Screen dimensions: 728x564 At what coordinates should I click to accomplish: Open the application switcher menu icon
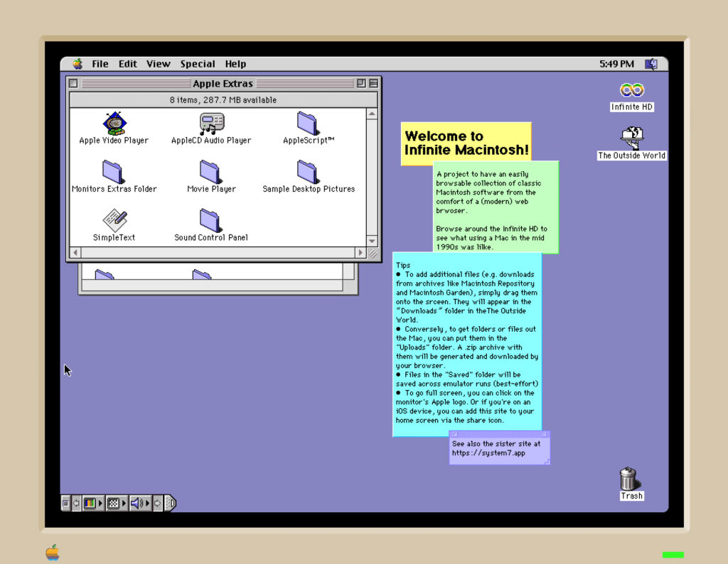[651, 64]
